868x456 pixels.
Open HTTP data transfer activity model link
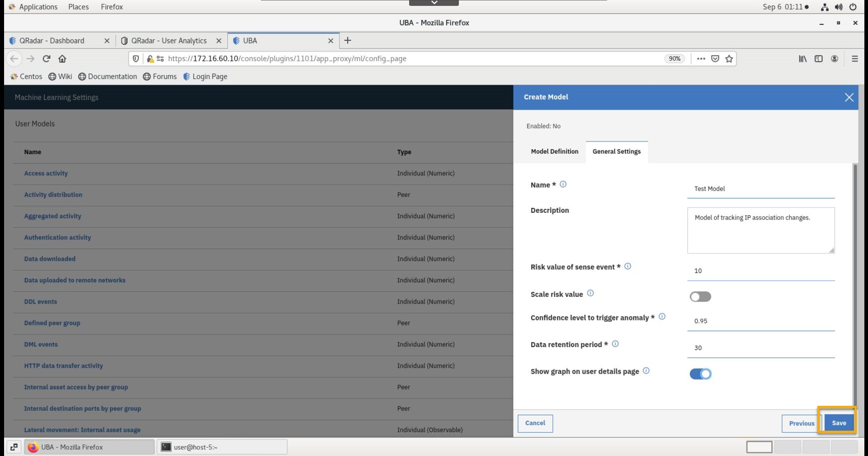(x=63, y=366)
